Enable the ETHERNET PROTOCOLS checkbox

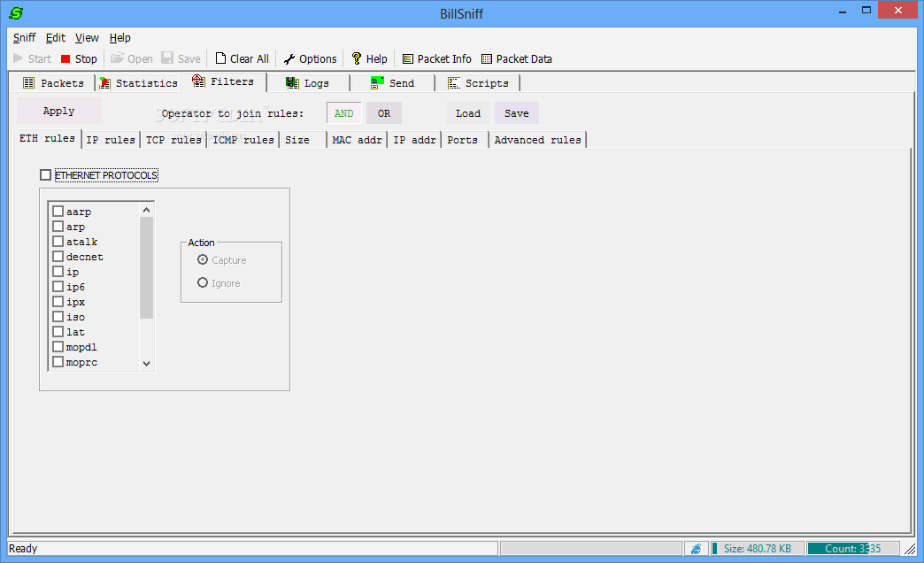pyautogui.click(x=45, y=175)
